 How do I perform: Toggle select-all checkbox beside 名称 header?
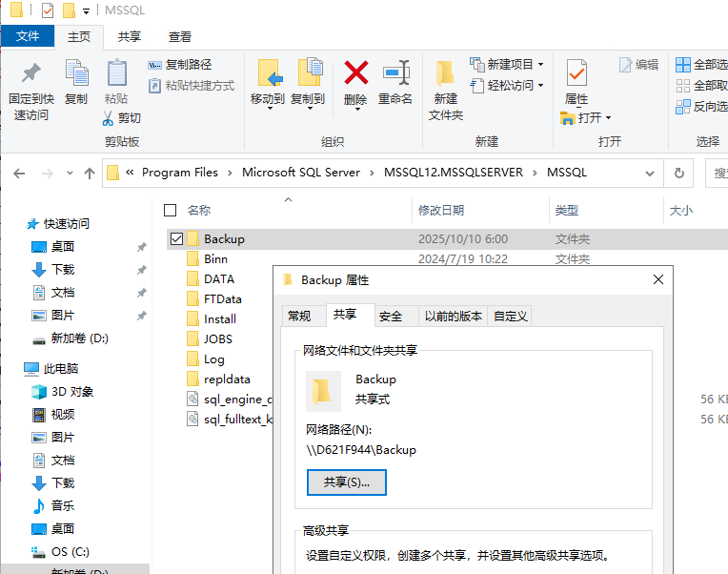pos(170,211)
